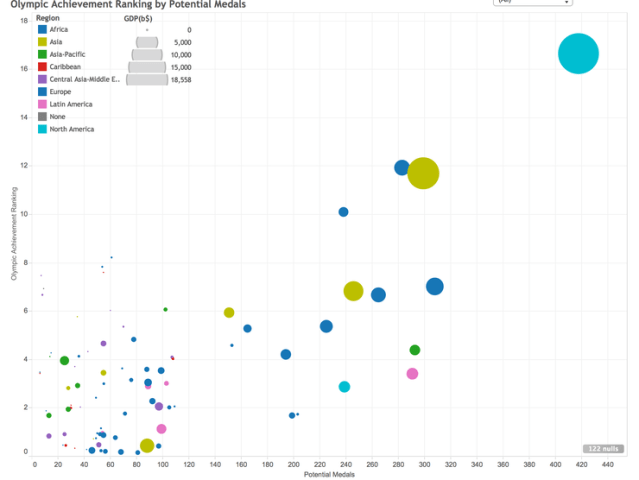Click the red Caribbean legend swatch
The height and width of the screenshot is (480, 639).
click(41, 67)
